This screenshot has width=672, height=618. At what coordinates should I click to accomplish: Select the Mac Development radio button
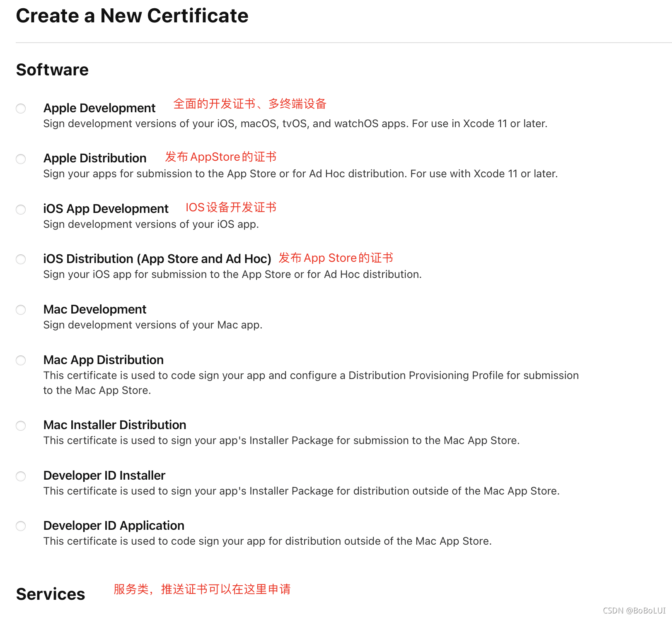21,310
